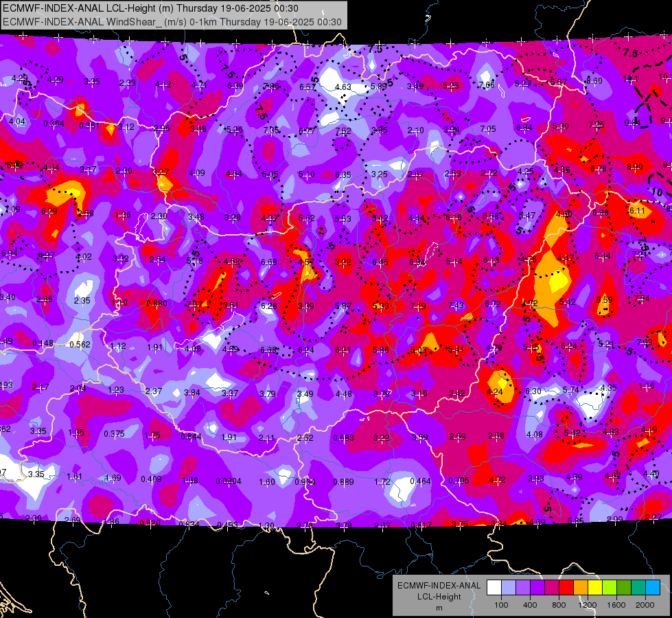Click the wind shear value 0.464

[x=420, y=481]
